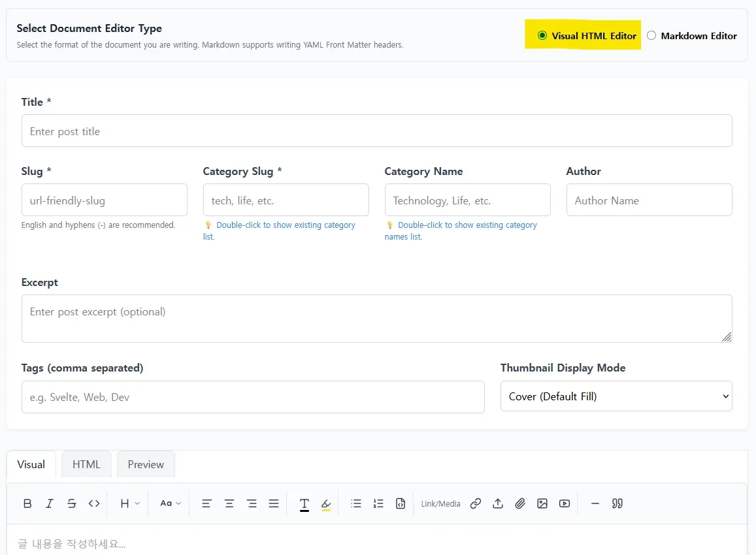Click the Tags comma separated field

tap(253, 397)
